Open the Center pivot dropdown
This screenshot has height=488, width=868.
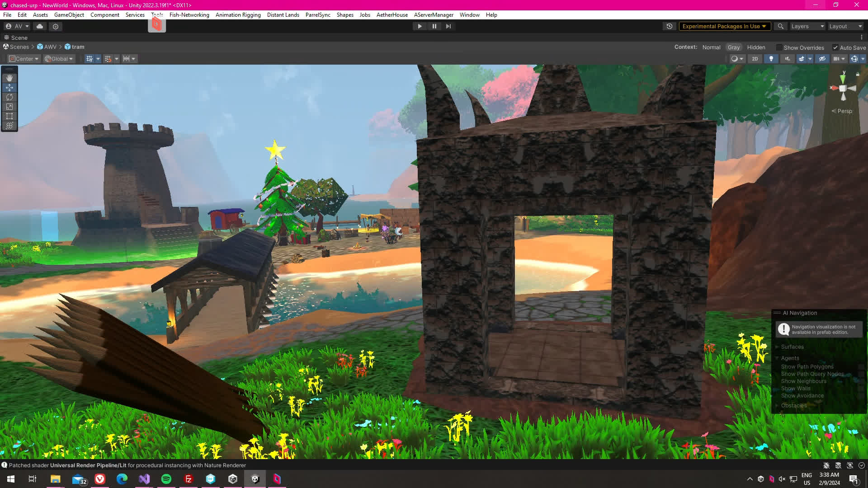pyautogui.click(x=24, y=59)
